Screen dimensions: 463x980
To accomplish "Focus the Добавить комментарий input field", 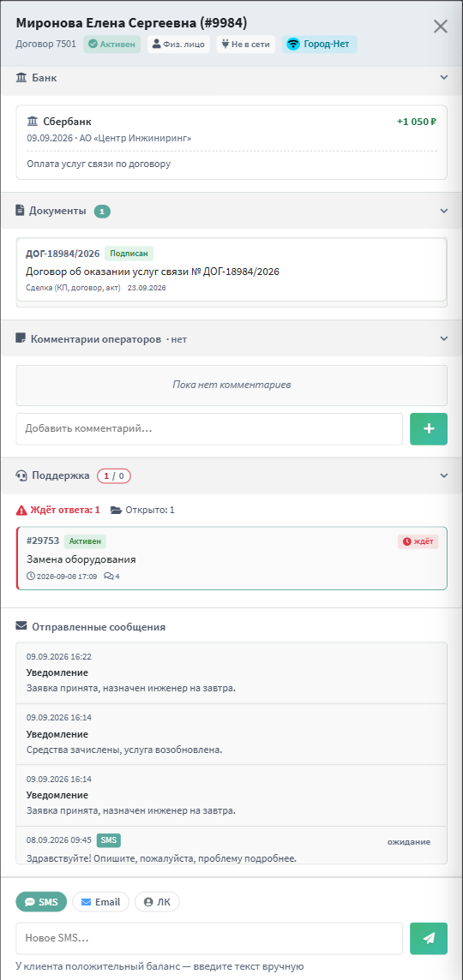I will tap(209, 428).
